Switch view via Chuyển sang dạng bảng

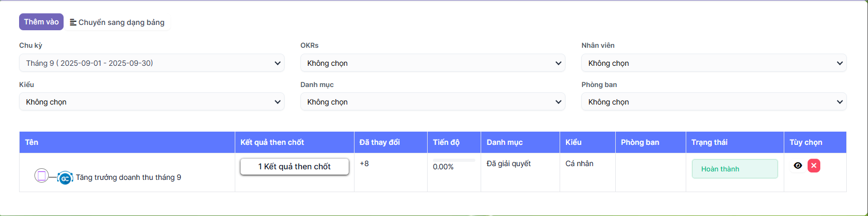click(121, 22)
